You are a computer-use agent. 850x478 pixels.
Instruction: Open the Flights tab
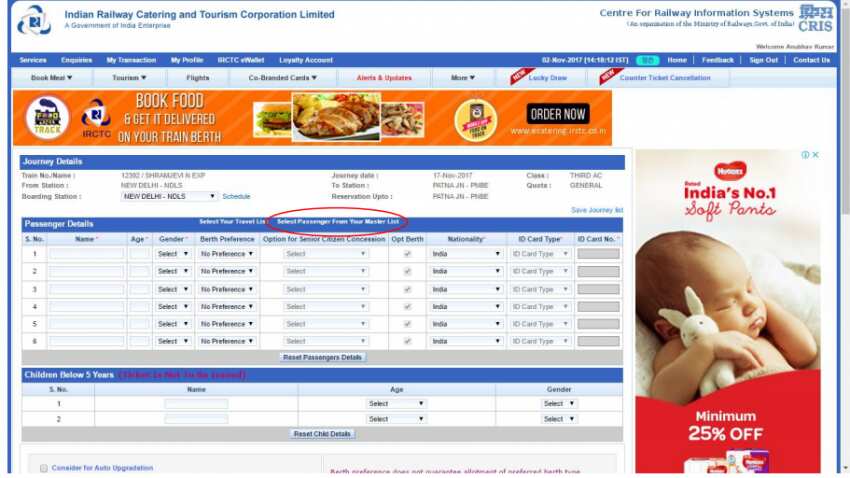198,78
